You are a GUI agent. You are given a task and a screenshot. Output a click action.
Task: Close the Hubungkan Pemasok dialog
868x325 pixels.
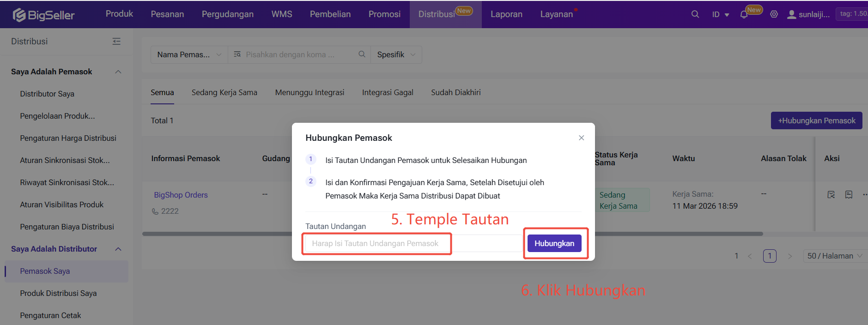tap(581, 138)
